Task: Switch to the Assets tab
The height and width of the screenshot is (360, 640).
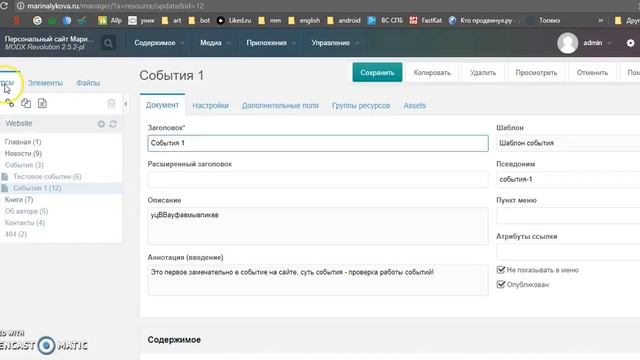Action: click(414, 105)
